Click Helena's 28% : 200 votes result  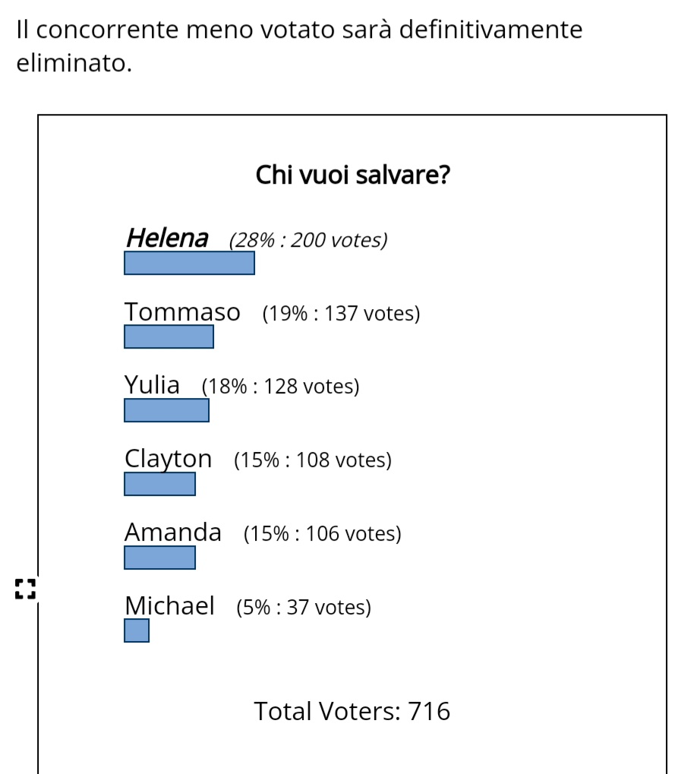click(308, 240)
